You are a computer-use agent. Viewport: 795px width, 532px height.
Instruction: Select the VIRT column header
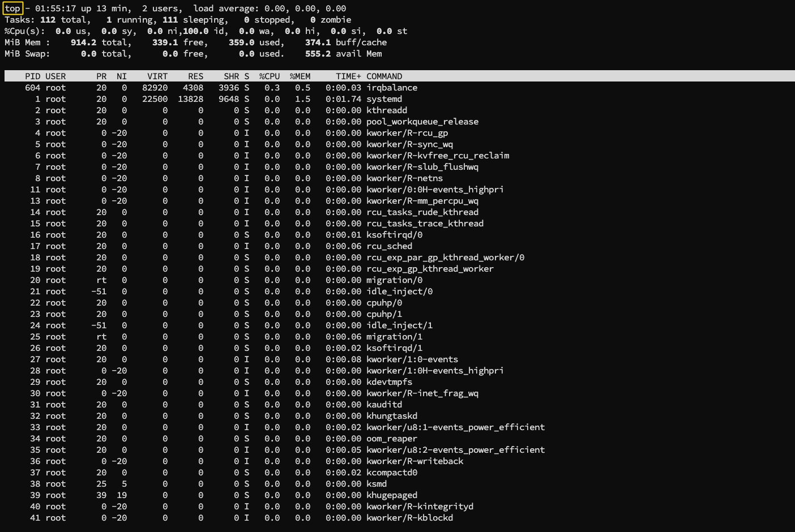point(157,76)
